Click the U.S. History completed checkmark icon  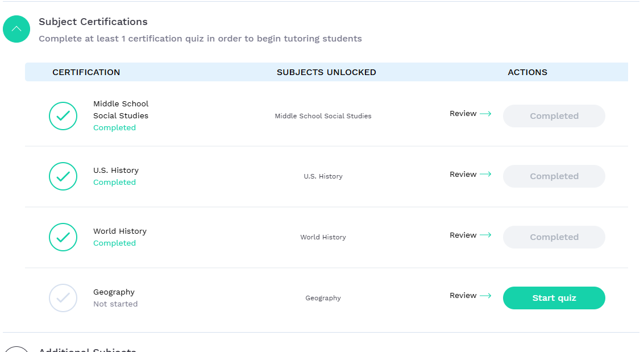[x=63, y=176]
